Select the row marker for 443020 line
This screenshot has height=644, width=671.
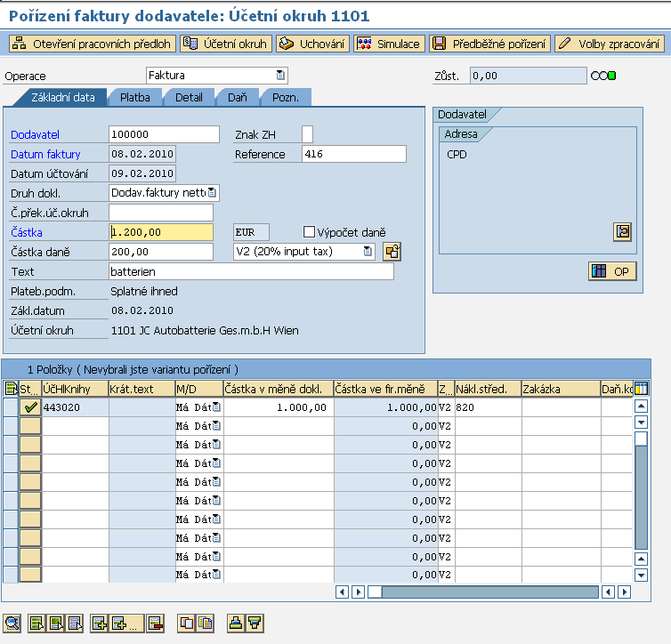tap(11, 407)
